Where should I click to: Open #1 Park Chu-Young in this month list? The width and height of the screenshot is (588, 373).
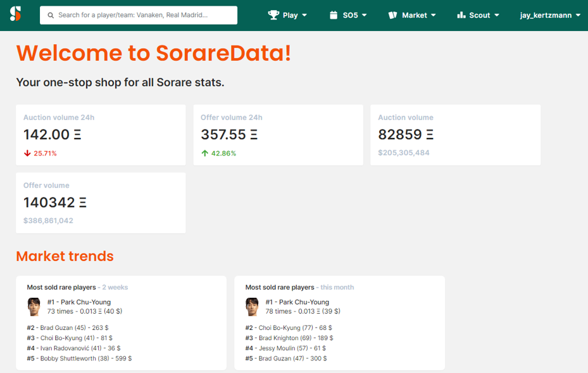[297, 302]
